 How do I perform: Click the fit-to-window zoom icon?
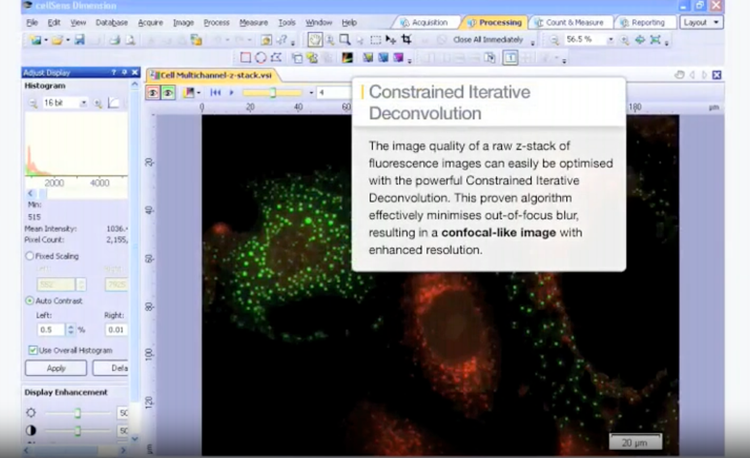(x=655, y=40)
